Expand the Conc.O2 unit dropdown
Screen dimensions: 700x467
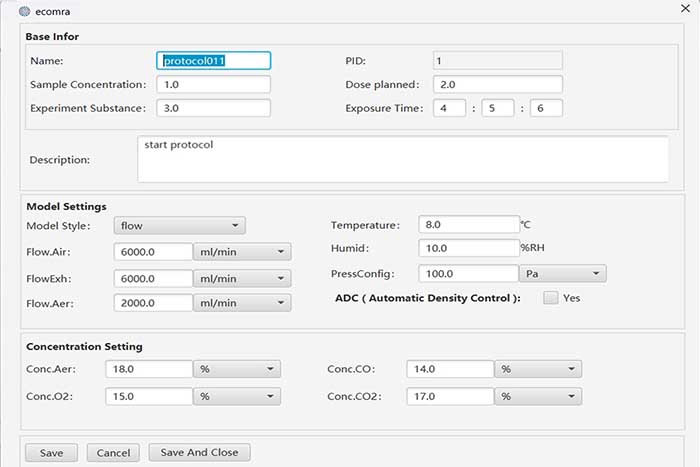coord(237,396)
